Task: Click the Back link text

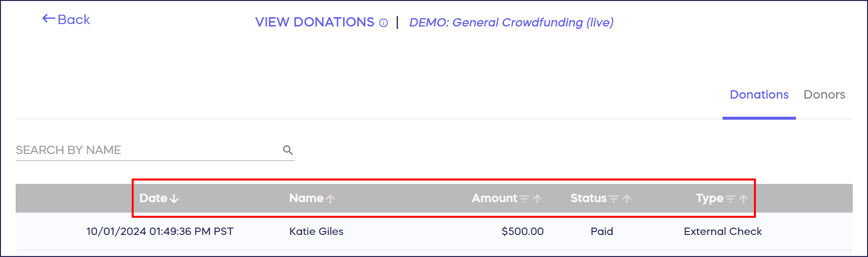Action: pos(74,20)
